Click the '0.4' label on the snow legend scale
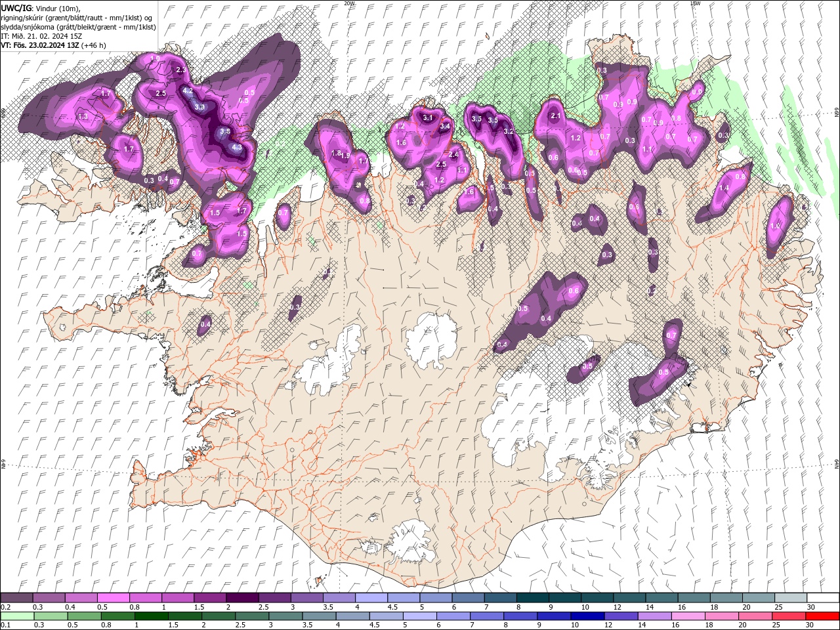840x630 pixels. pyautogui.click(x=70, y=608)
